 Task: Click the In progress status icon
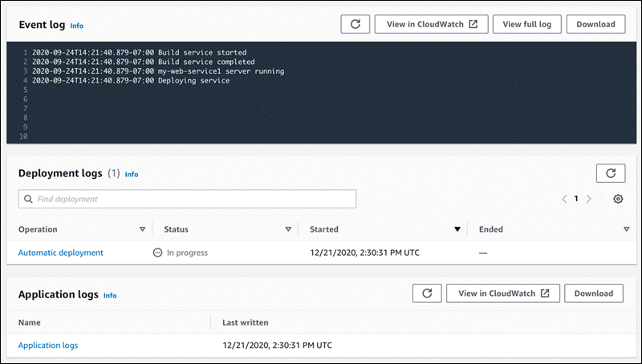(157, 253)
